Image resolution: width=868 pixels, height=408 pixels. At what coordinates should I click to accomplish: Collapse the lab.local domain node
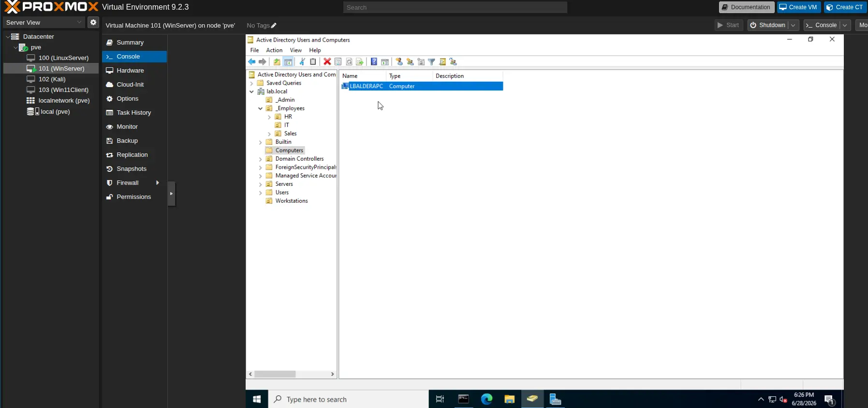tap(251, 91)
